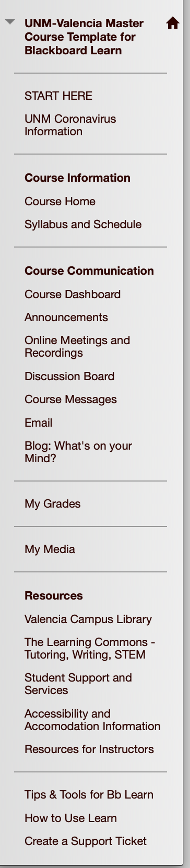The width and height of the screenshot is (190, 868).
Task: Open My Media
Action: click(50, 549)
